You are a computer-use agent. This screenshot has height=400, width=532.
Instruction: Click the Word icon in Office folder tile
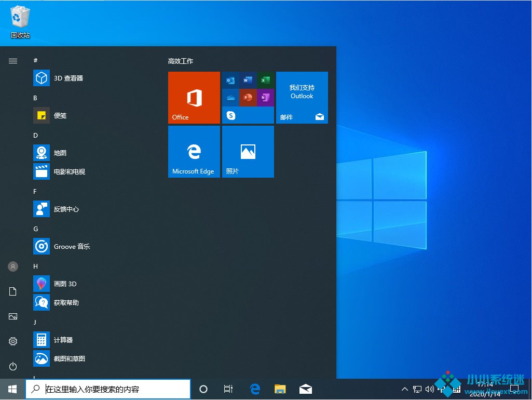248,81
